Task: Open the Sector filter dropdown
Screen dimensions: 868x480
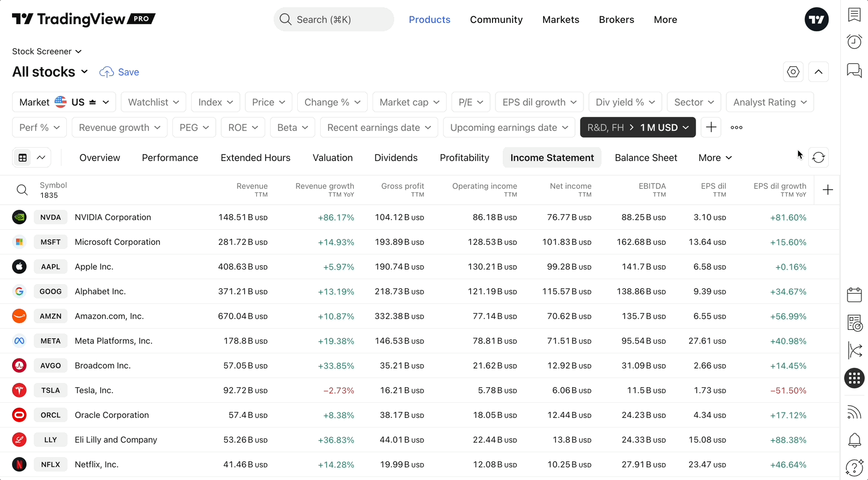Action: [x=694, y=102]
